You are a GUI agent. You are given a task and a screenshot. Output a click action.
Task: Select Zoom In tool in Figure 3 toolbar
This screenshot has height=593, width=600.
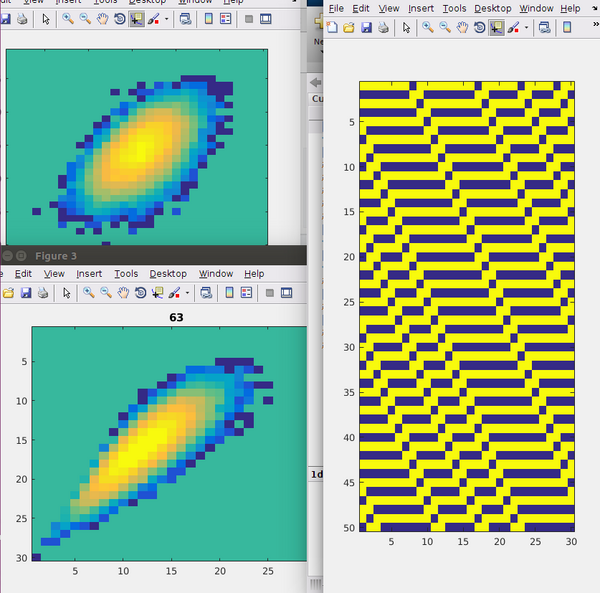click(x=88, y=293)
